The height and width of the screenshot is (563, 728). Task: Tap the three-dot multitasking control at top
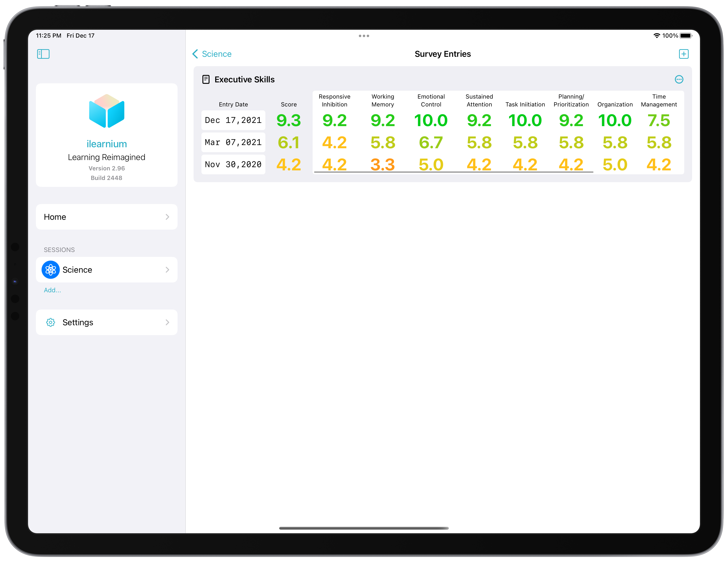pyautogui.click(x=364, y=36)
